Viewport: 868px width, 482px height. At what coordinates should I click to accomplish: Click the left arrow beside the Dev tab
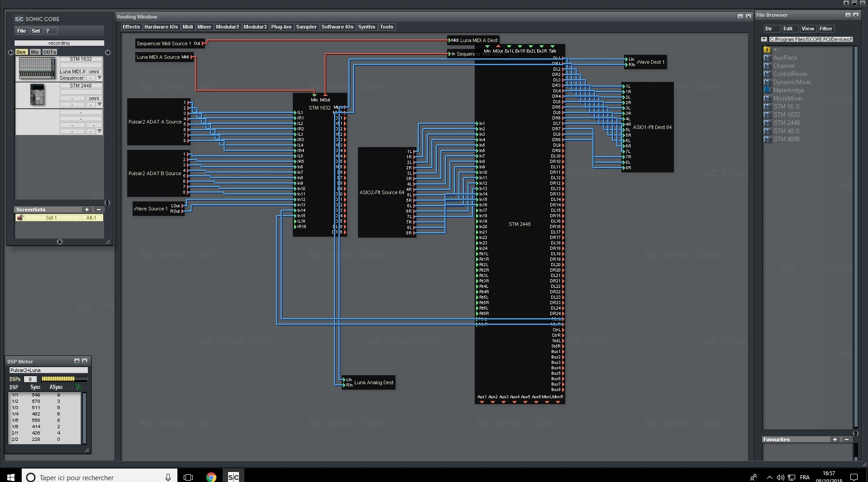click(11, 52)
